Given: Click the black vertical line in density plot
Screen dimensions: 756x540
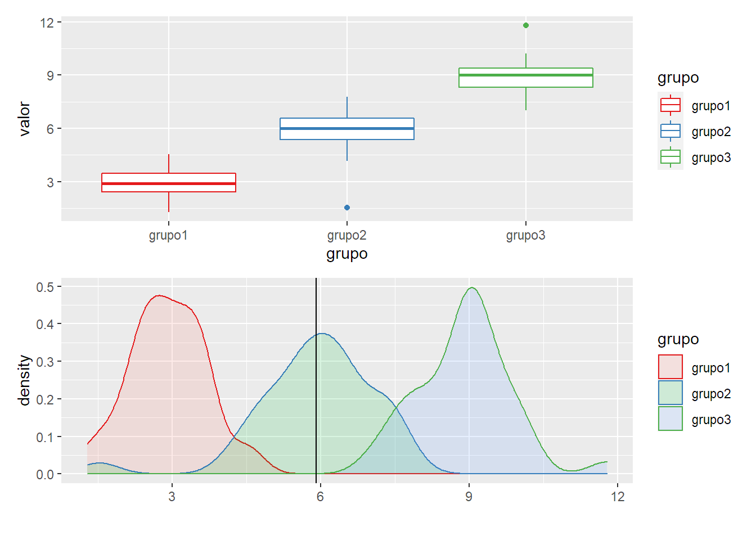Looking at the screenshot, I should 316,380.
